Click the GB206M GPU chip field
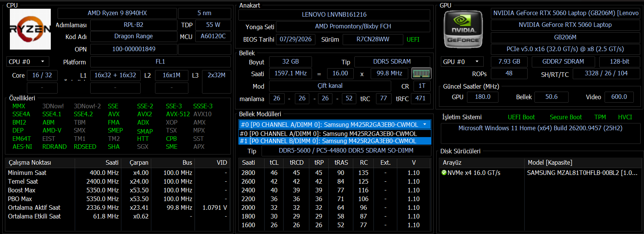 (x=565, y=37)
